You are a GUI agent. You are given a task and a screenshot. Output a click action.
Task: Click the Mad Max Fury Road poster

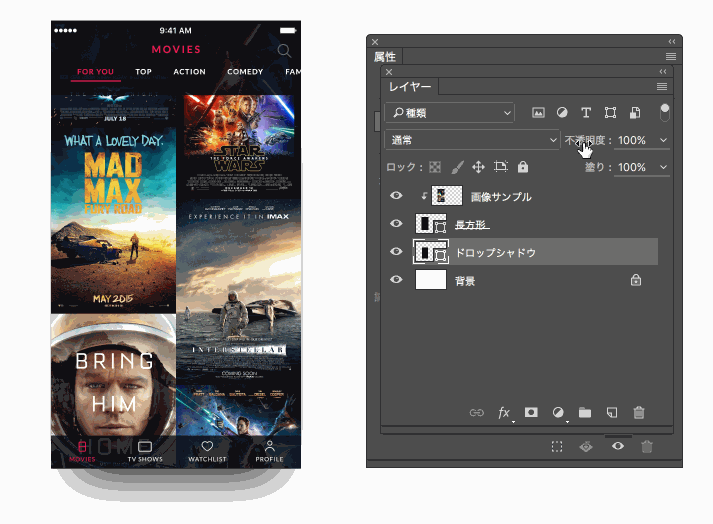pyautogui.click(x=113, y=221)
